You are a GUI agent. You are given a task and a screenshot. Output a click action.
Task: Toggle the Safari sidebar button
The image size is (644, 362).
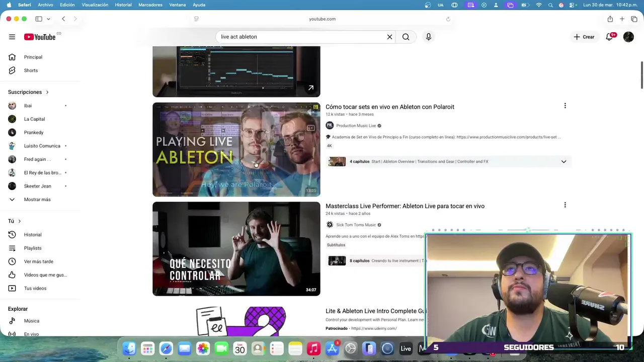(39, 19)
